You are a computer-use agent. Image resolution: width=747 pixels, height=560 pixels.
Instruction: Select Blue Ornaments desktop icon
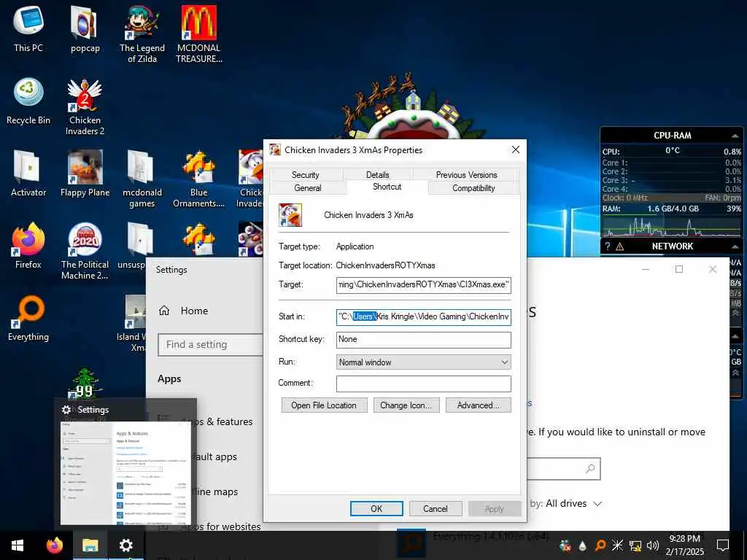[x=199, y=178]
